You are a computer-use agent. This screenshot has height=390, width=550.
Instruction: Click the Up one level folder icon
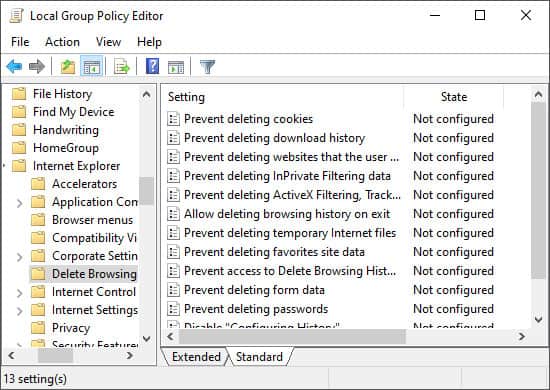click(x=68, y=66)
